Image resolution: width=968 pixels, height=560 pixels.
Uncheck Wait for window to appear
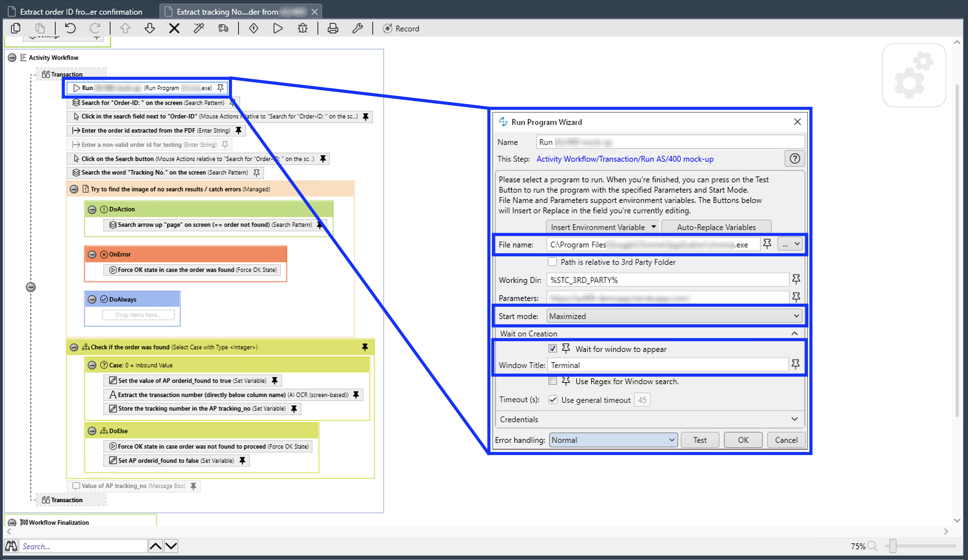(552, 349)
